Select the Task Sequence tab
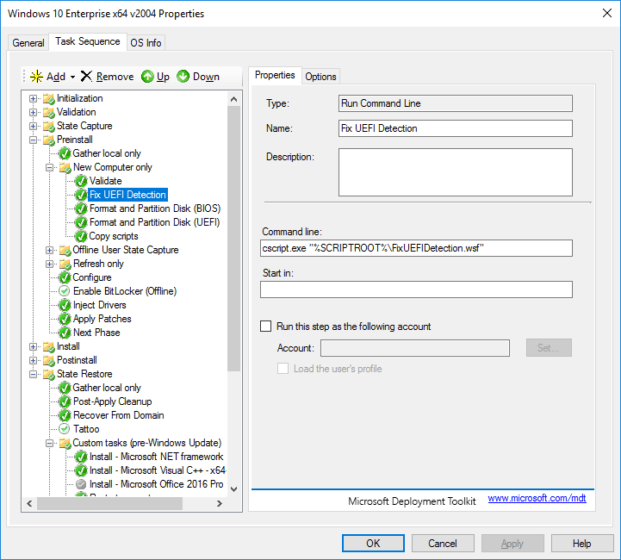This screenshot has height=560, width=621. (88, 42)
